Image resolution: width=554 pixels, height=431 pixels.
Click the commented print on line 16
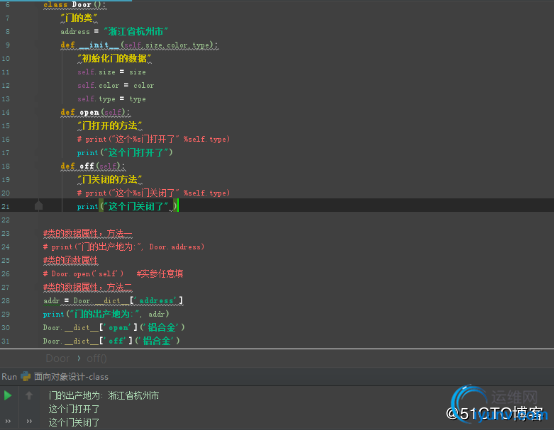pyautogui.click(x=153, y=139)
